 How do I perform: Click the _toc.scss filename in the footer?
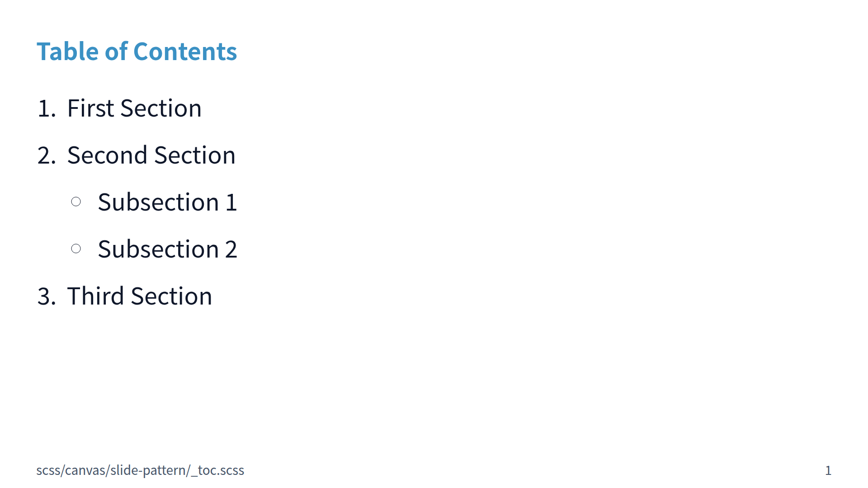[x=218, y=470]
